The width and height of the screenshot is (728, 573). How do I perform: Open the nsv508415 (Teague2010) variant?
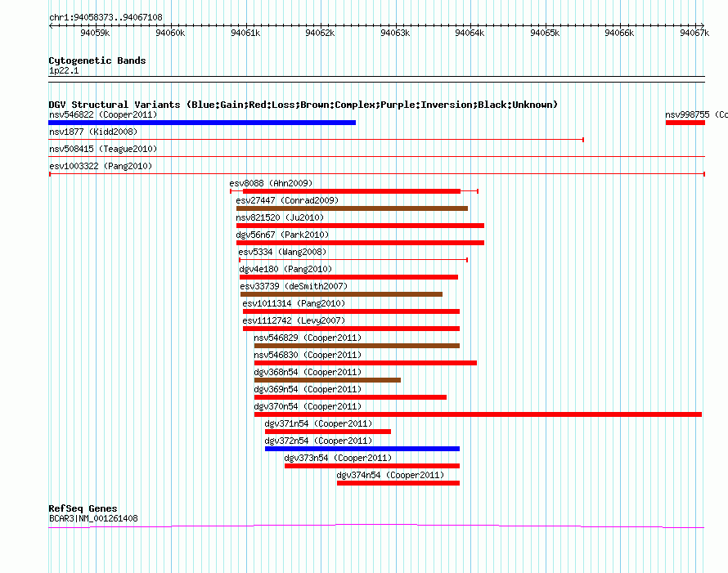pyautogui.click(x=103, y=149)
